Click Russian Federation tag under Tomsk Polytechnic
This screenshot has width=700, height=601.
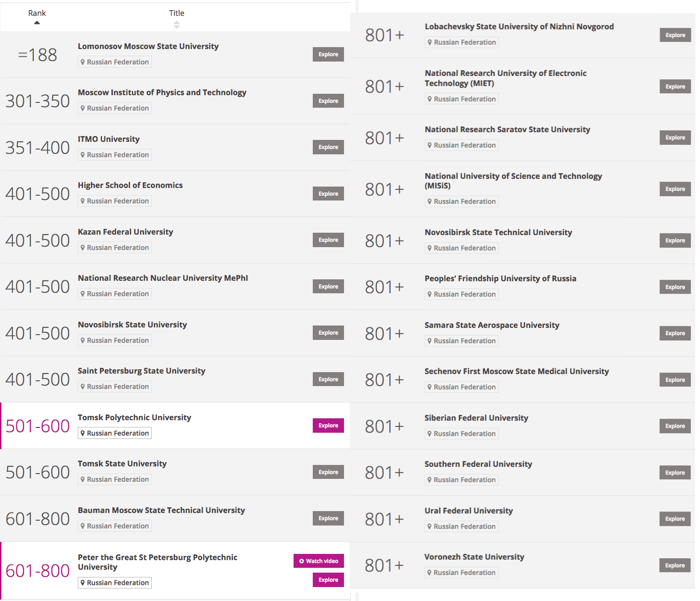coord(115,433)
